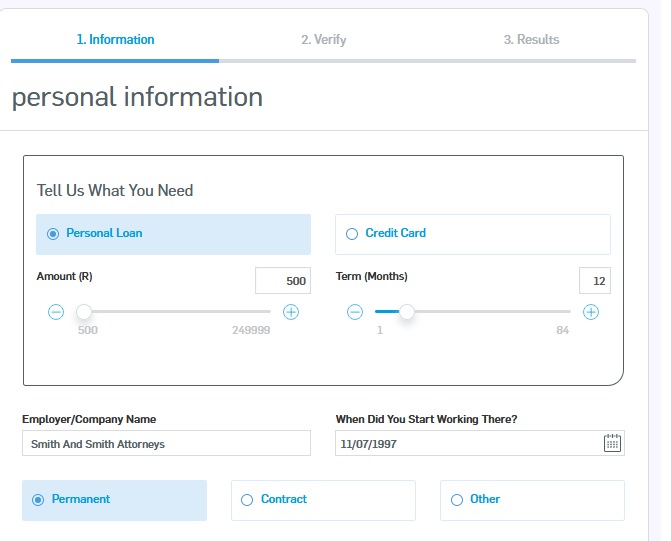Click the Term months slider handle

click(406, 312)
